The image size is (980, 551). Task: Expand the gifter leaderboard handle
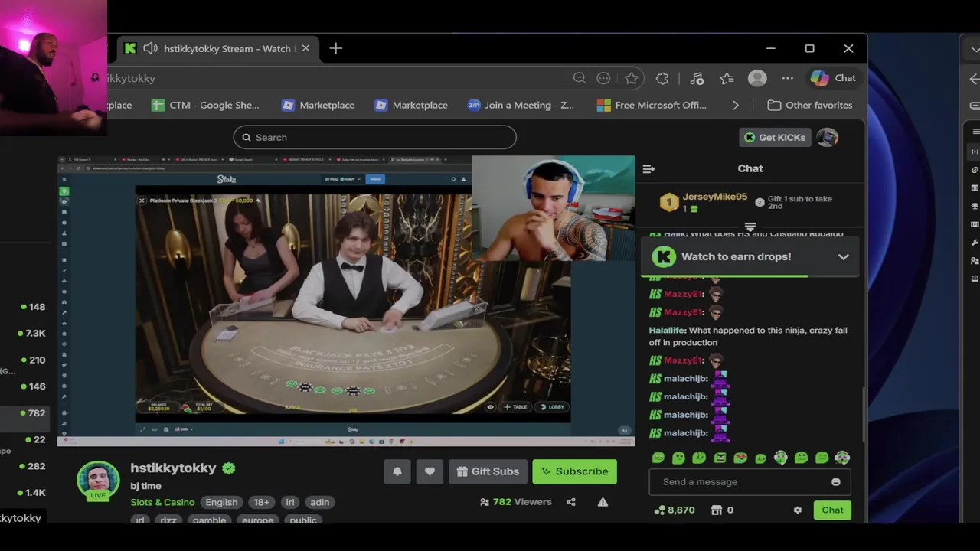(750, 227)
